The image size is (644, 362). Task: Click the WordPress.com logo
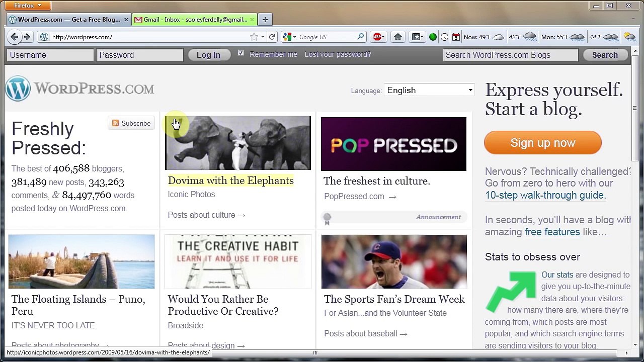click(x=80, y=88)
